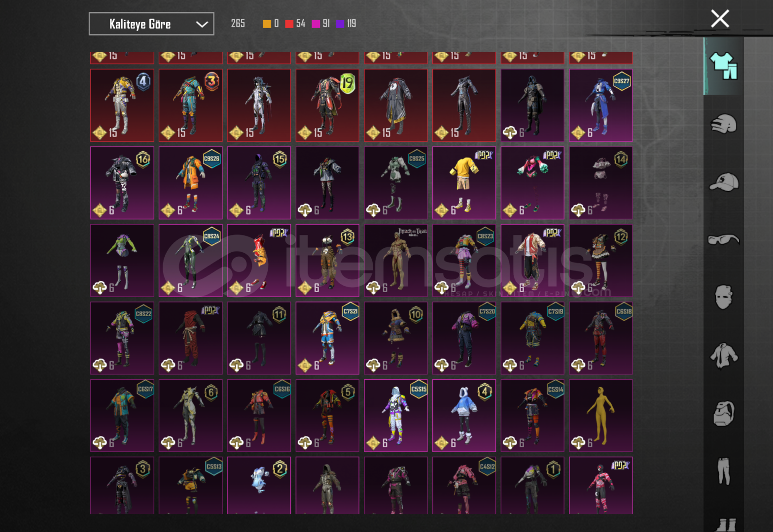The width and height of the screenshot is (773, 532).
Task: Select the yellow t-shirt outfit thumbnail
Action: (464, 183)
